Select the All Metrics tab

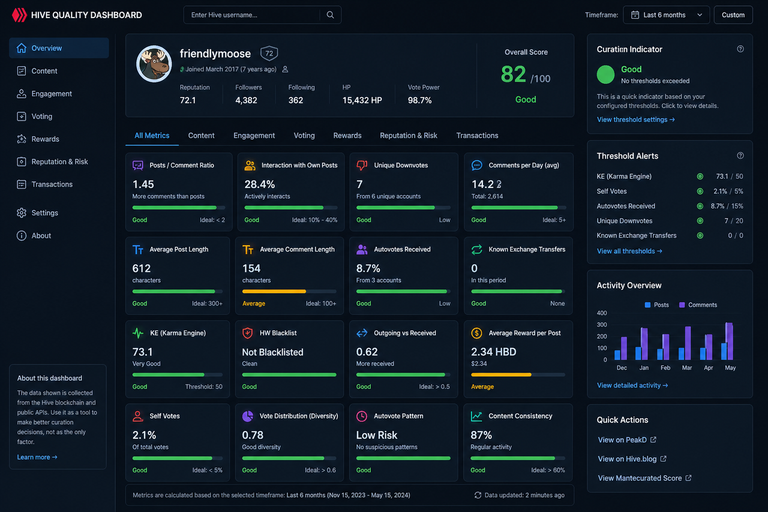pyautogui.click(x=152, y=136)
